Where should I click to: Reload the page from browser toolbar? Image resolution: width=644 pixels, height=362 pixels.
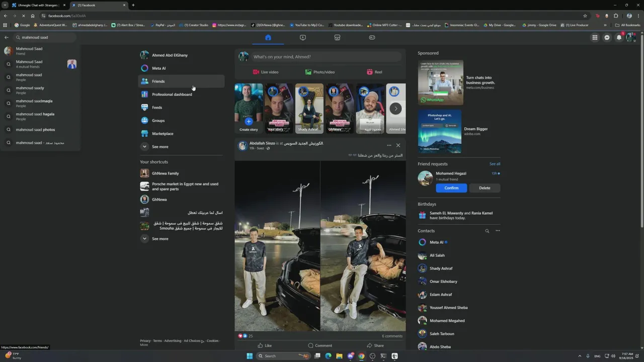click(24, 16)
